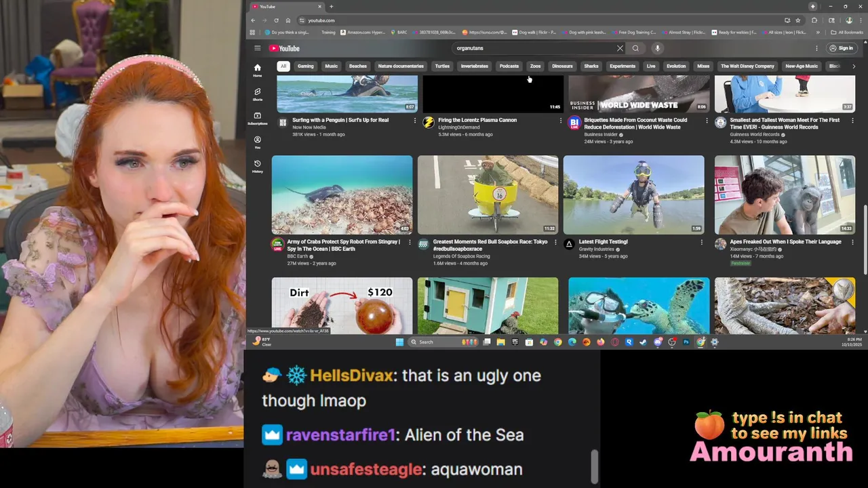Open Red Bull Soapbox Race thumbnail
Screen dimensions: 868x488
(488, 195)
